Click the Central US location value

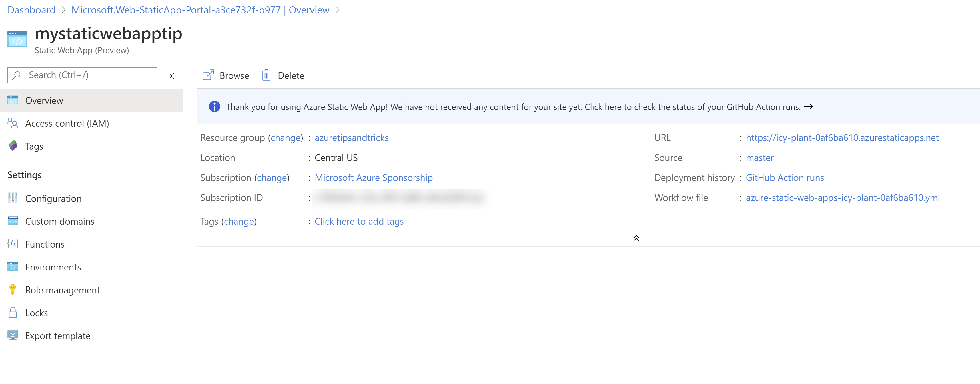click(336, 158)
